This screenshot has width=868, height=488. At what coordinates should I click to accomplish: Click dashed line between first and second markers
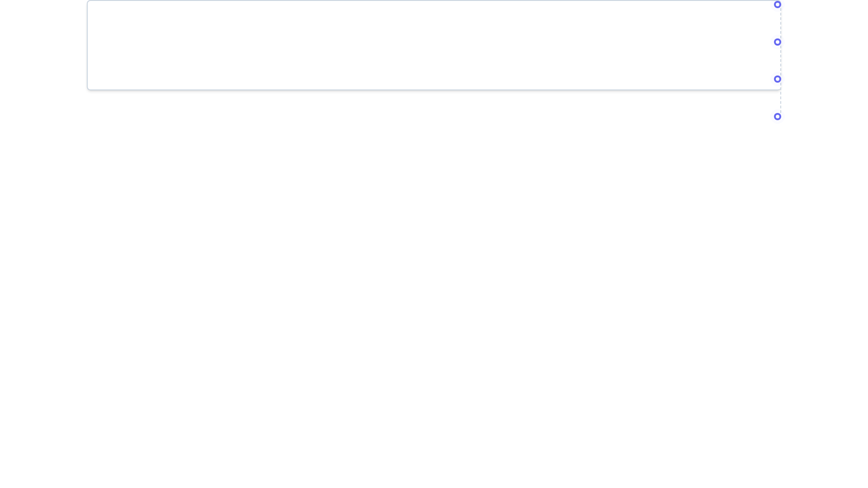pyautogui.click(x=780, y=23)
